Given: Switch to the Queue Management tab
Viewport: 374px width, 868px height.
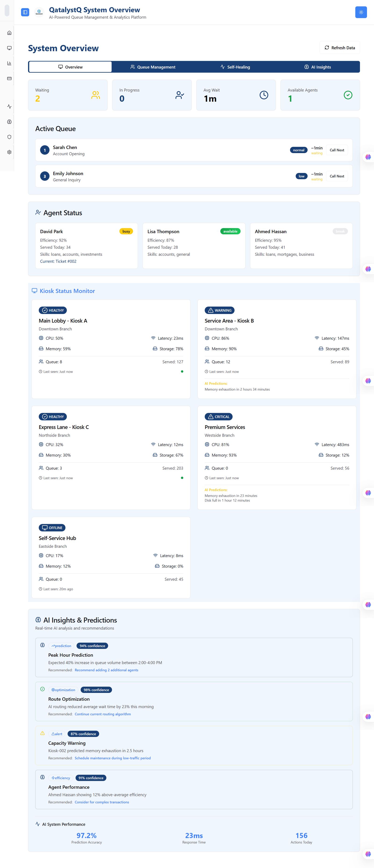Looking at the screenshot, I should (x=153, y=67).
